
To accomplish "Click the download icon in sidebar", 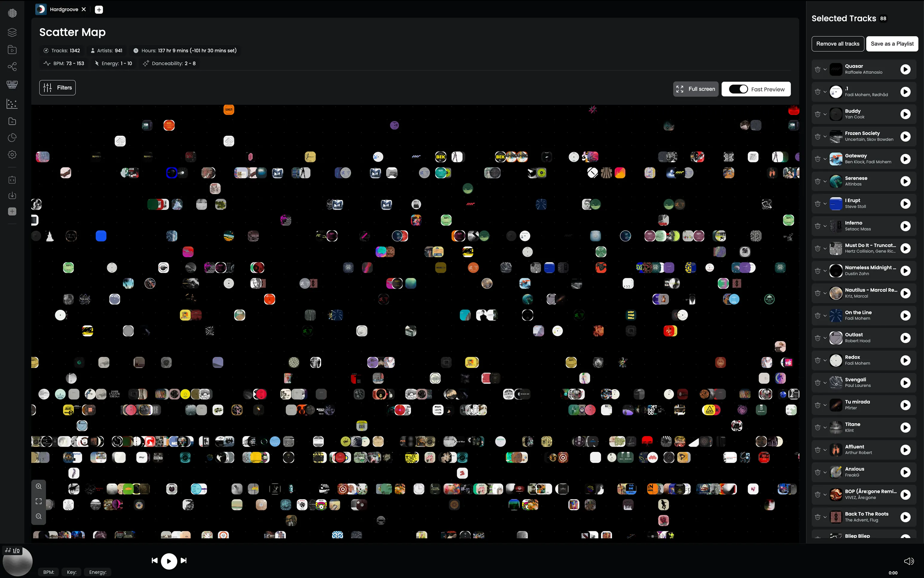I will pyautogui.click(x=12, y=196).
